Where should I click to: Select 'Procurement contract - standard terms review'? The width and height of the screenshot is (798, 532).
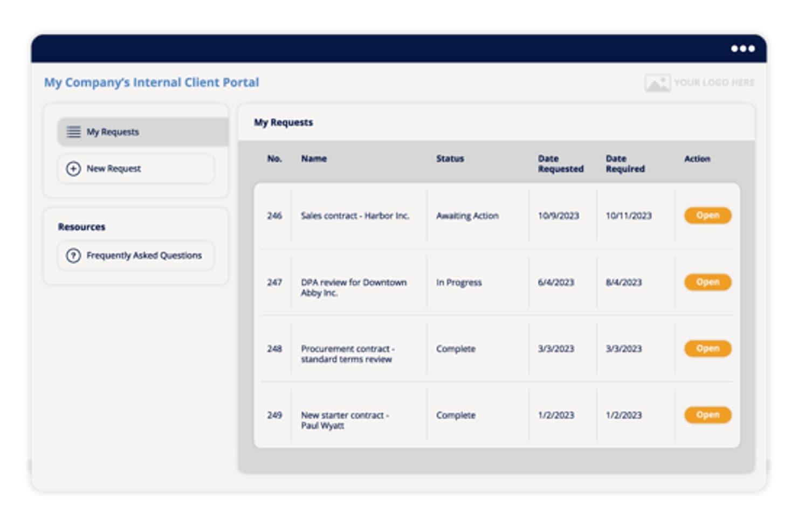[x=348, y=354]
